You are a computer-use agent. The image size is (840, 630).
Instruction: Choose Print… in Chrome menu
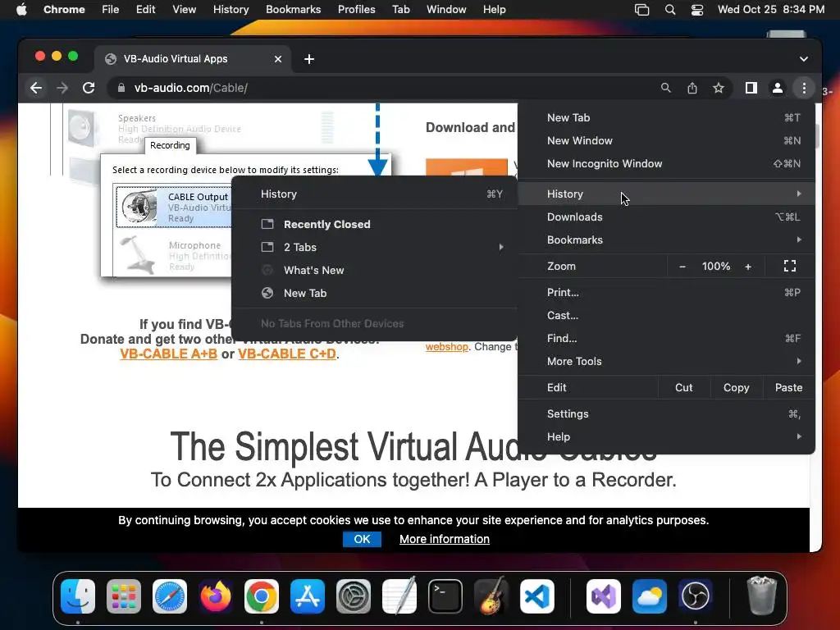click(x=666, y=293)
